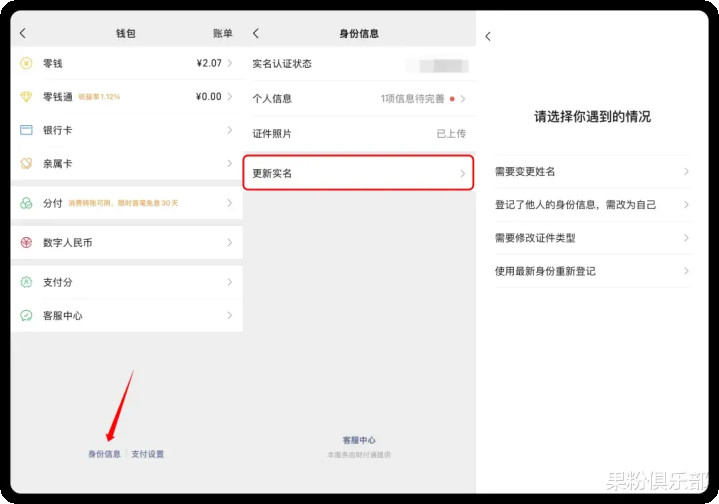Screen dimensions: 719x504
Task: Expand the 需要变更姓名 chevron
Action: pos(686,172)
